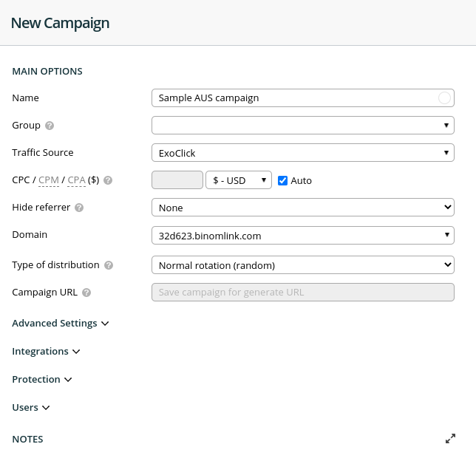476x461 pixels.
Task: Open the Domain binomlink dropdown
Action: 302,236
